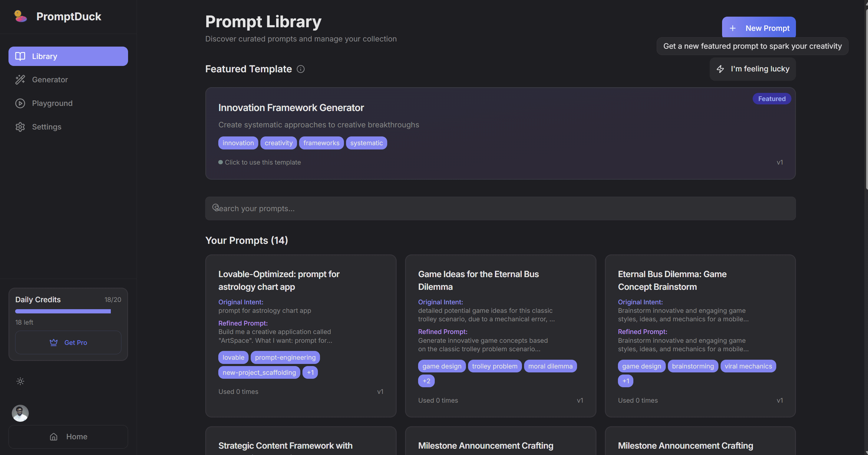Viewport: 868px width, 455px height.
Task: Click the trolley problem tag
Action: coord(495,366)
